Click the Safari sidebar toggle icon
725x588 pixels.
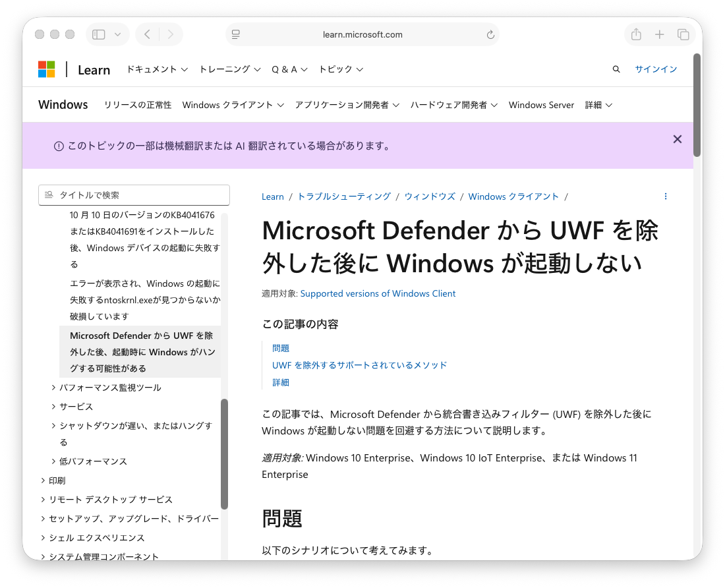pyautogui.click(x=99, y=34)
